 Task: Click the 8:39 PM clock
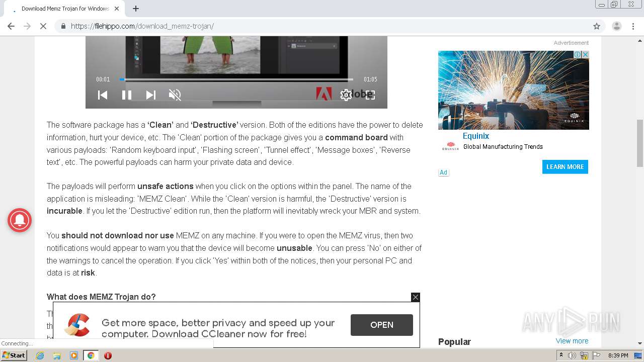pos(618,355)
